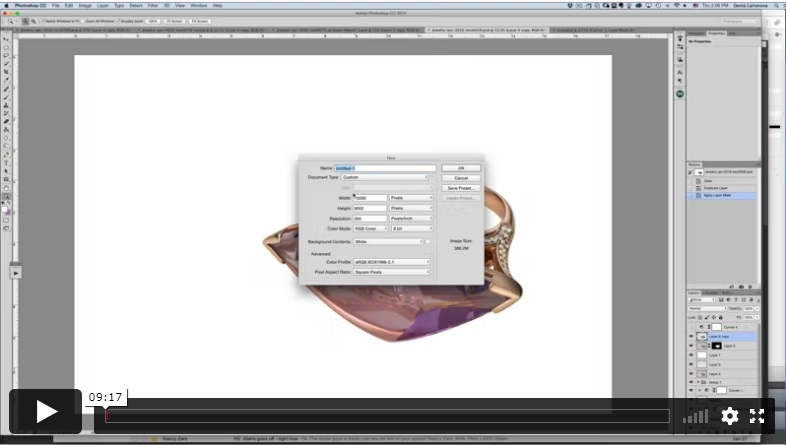Image resolution: width=786 pixels, height=445 pixels.
Task: Select the Brush tool
Action: (x=7, y=97)
